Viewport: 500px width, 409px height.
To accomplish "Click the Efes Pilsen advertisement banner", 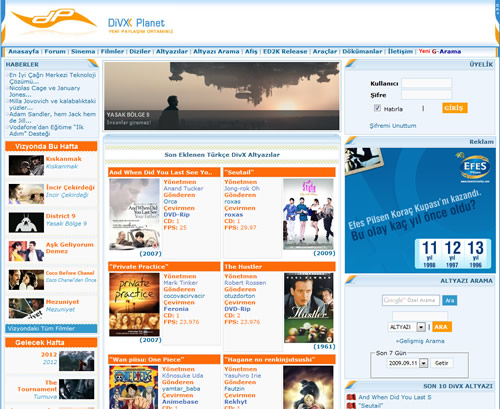I will [x=420, y=210].
